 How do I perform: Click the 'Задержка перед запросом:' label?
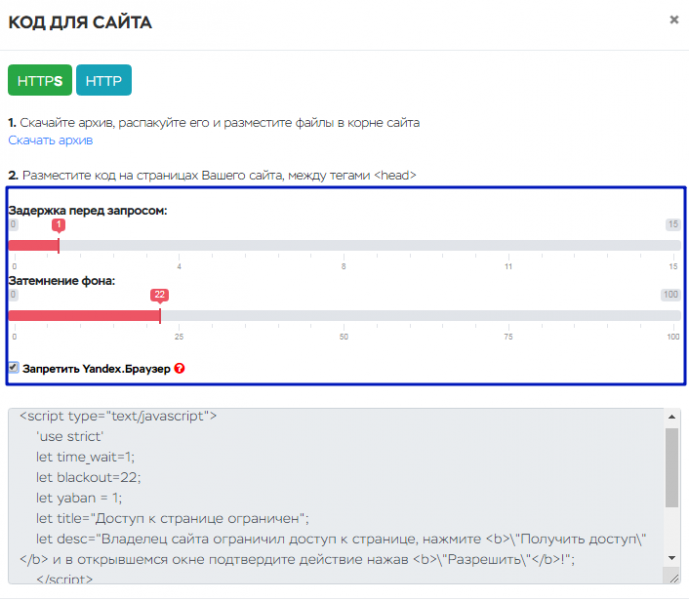tap(88, 211)
